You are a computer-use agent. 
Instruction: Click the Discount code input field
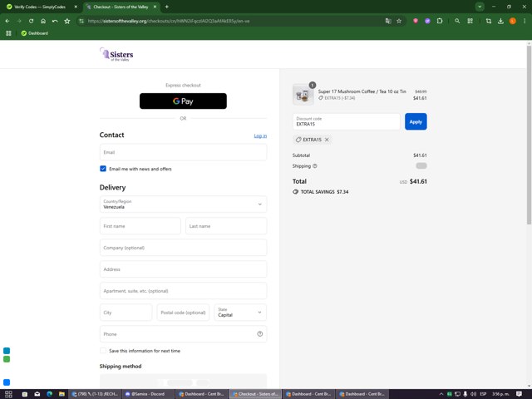coord(347,121)
